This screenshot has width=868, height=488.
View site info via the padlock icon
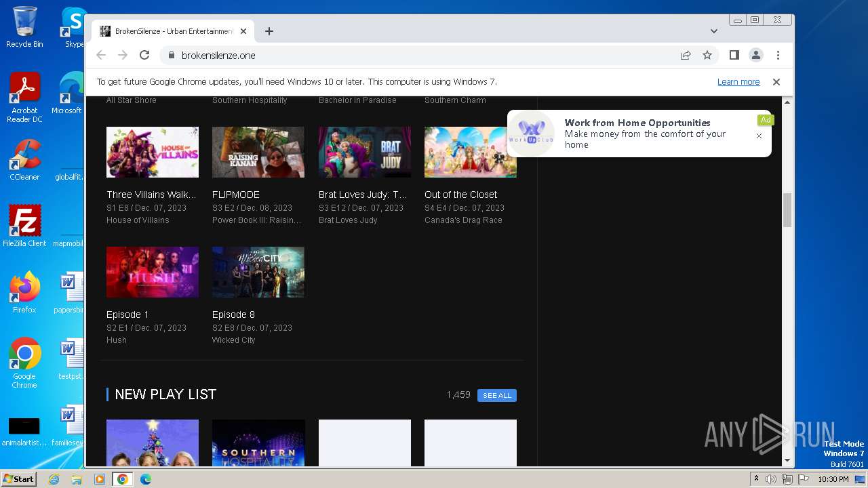[171, 55]
